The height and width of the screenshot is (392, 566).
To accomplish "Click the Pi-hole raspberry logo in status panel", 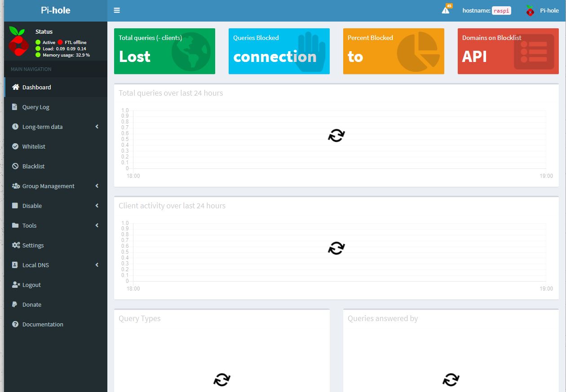I will click(18, 41).
